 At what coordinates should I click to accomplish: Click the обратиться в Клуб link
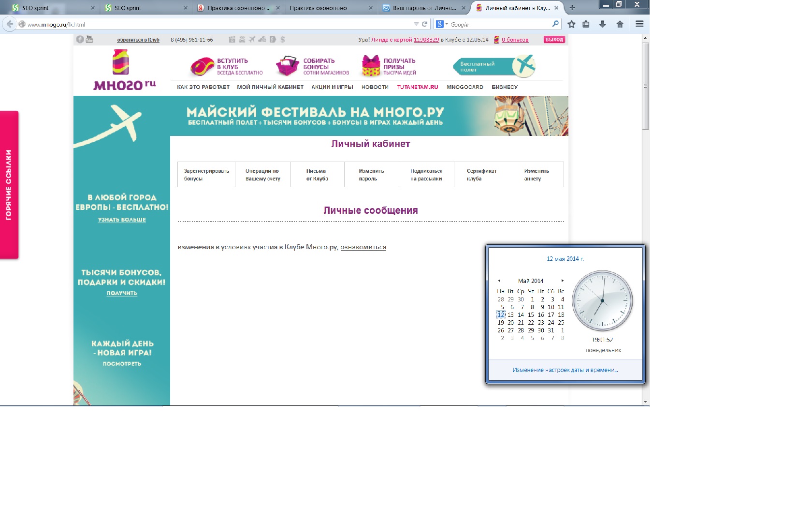click(x=138, y=40)
